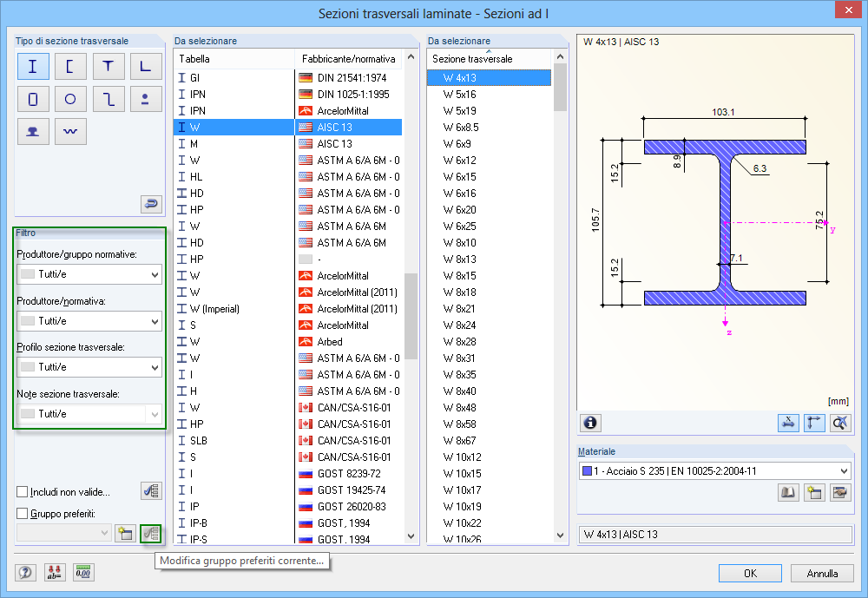Screen dimensions: 868x598
Task: Confirm with the OK button
Action: (750, 574)
